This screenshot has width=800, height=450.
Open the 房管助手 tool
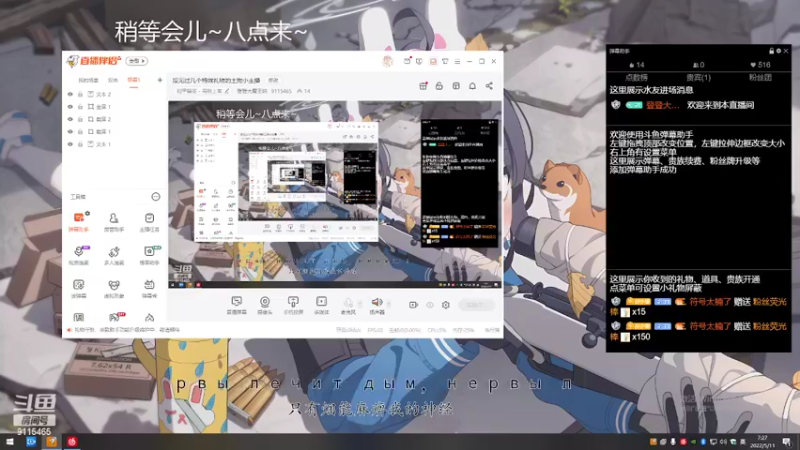point(114,222)
